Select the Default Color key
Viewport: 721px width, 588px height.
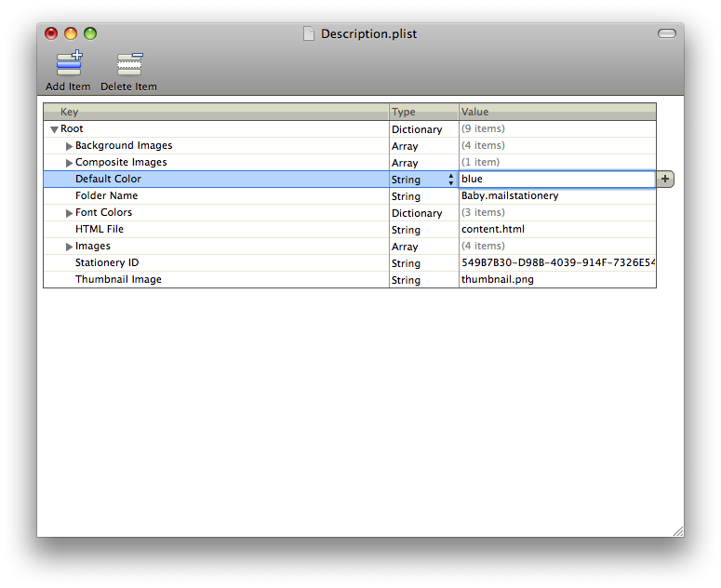tap(108, 179)
